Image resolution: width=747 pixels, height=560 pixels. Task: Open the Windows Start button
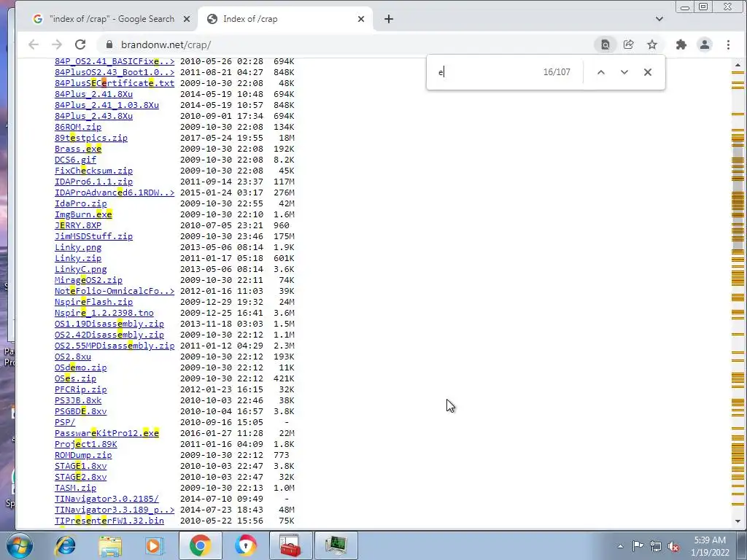[18, 545]
